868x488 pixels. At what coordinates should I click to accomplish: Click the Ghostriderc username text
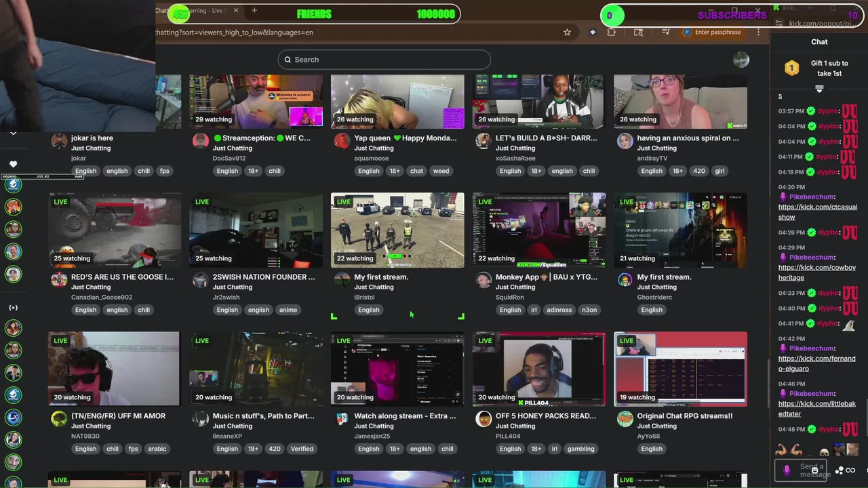click(x=654, y=297)
